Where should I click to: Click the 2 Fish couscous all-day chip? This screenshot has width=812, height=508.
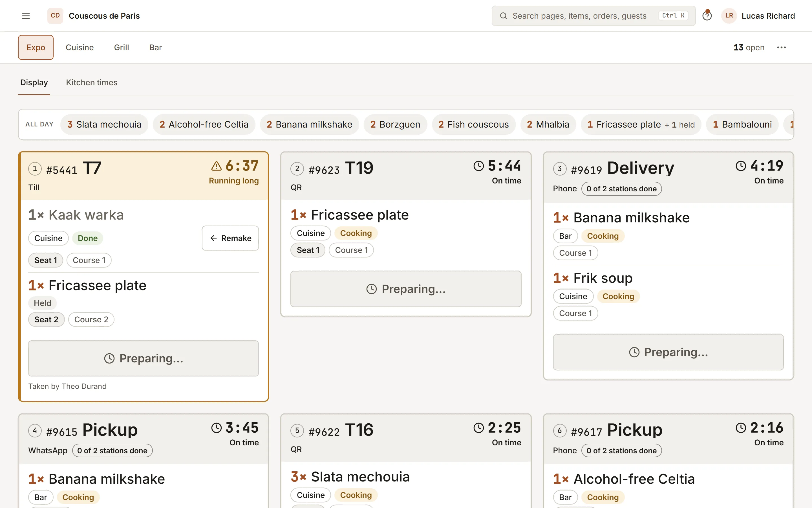pos(473,125)
